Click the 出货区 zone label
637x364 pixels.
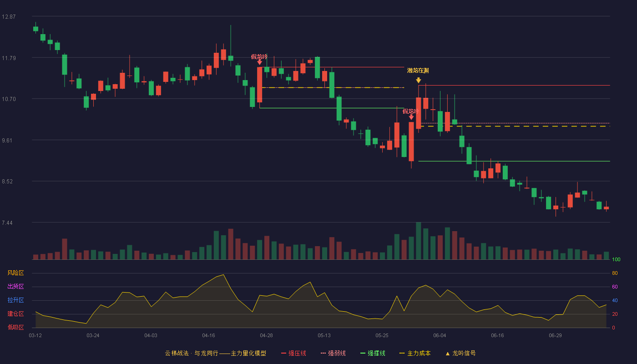click(x=15, y=287)
